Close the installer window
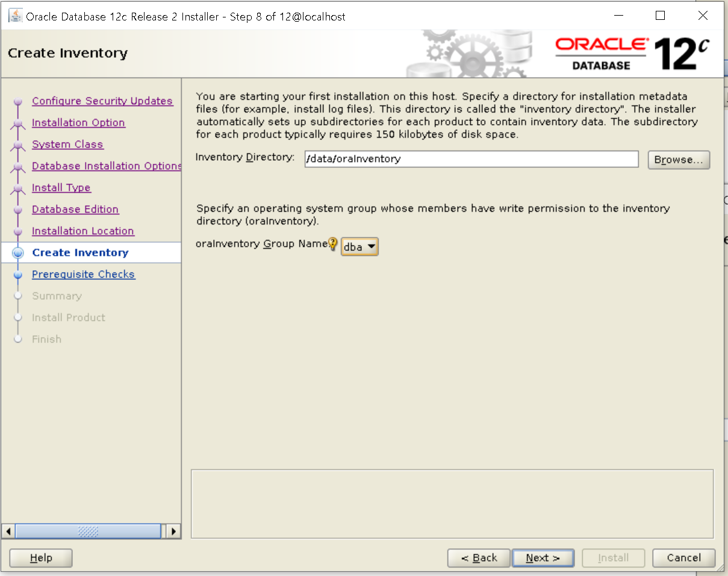 point(703,16)
